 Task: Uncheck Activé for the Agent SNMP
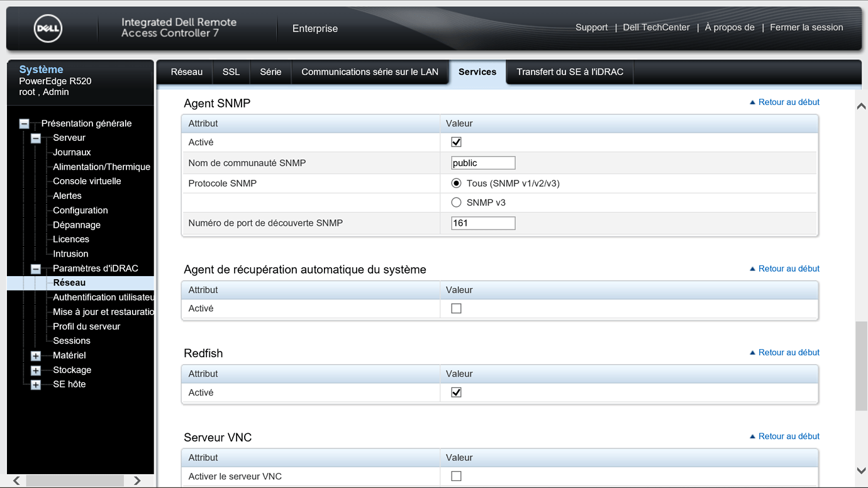point(456,141)
